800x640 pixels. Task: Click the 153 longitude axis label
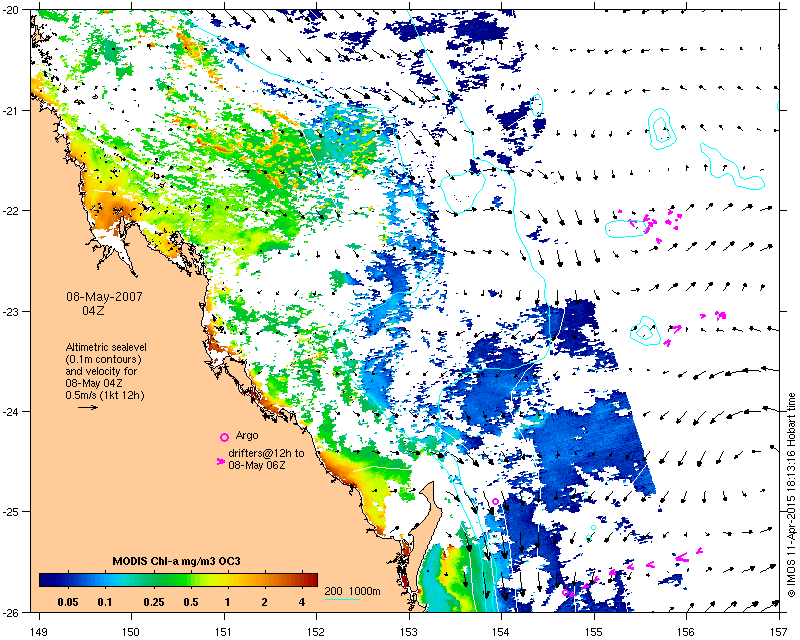[x=409, y=632]
